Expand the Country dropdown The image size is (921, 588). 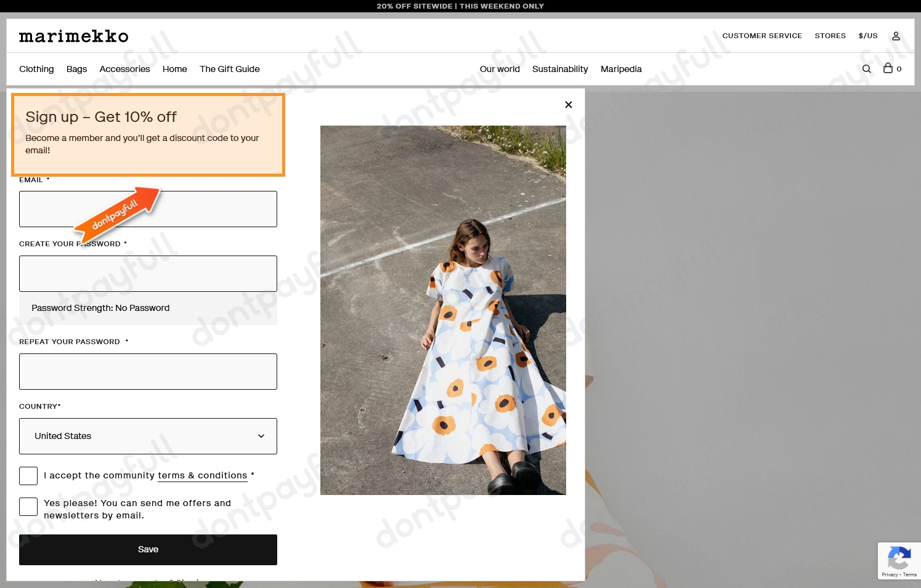[148, 436]
